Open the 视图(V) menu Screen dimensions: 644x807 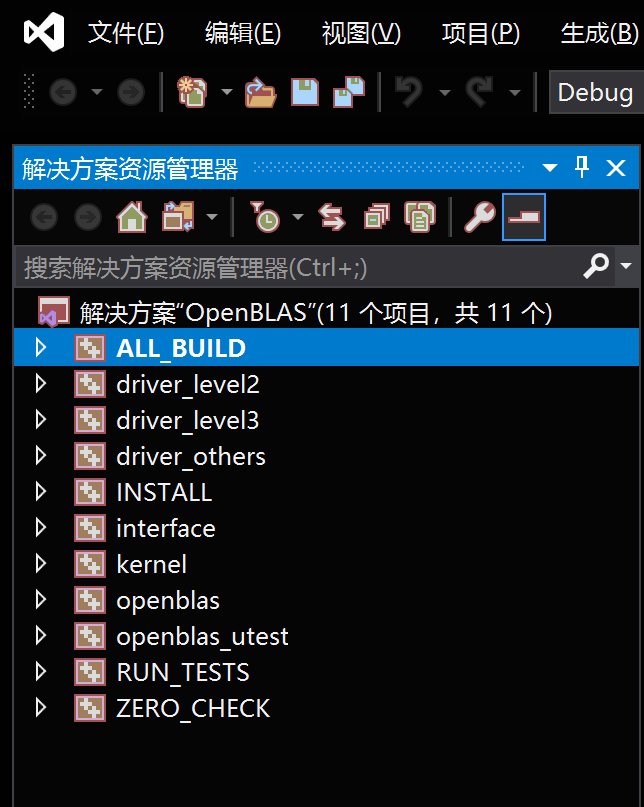(361, 34)
